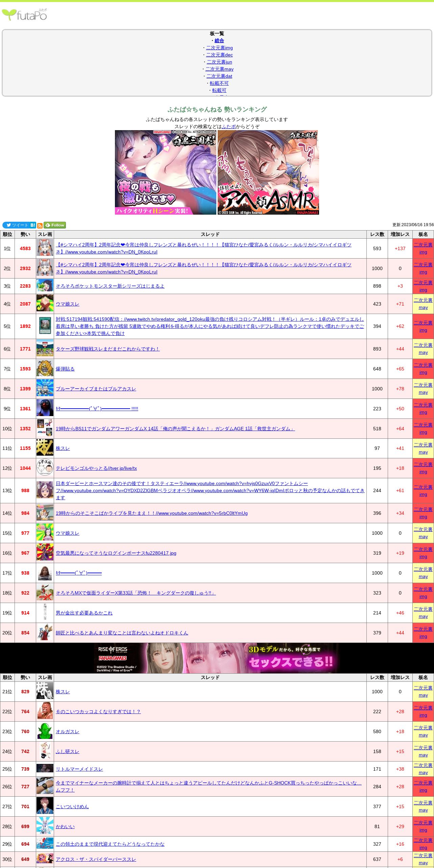Image resolution: width=434 pixels, height=868 pixels.
Task: Open タケーズ野球観戦スレ thread link
Action: [107, 349]
